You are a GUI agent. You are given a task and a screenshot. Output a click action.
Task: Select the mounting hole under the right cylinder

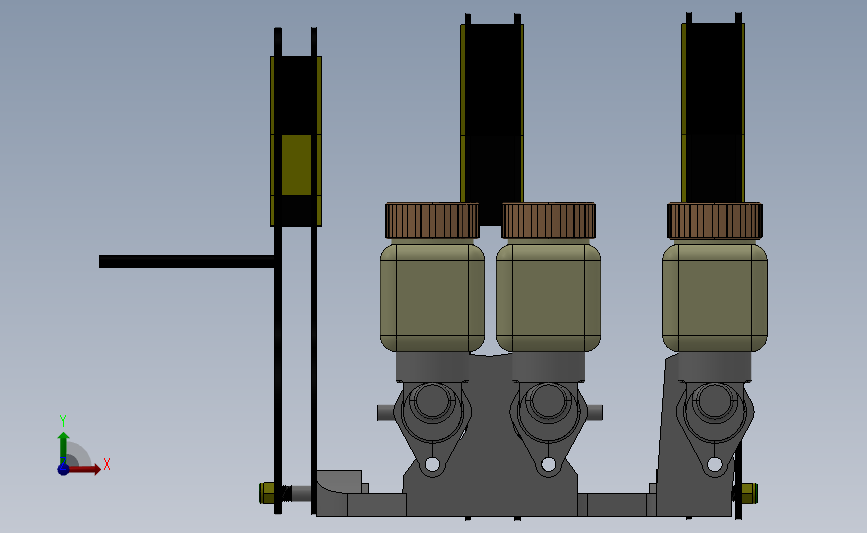714,464
